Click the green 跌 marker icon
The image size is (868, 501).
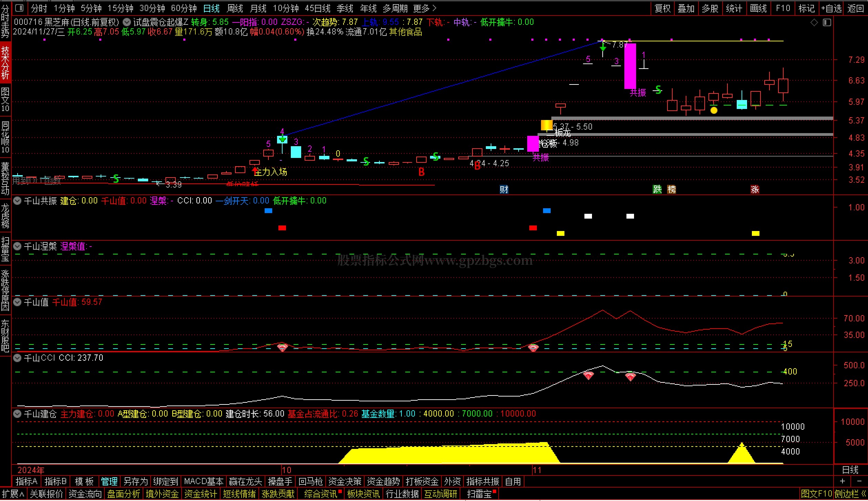coord(657,189)
